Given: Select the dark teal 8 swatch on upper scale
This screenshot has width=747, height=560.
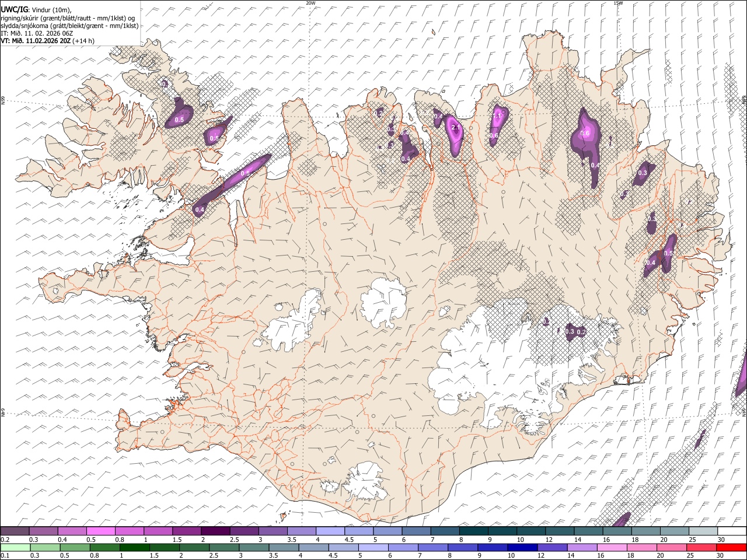Looking at the screenshot, I should click(473, 531).
